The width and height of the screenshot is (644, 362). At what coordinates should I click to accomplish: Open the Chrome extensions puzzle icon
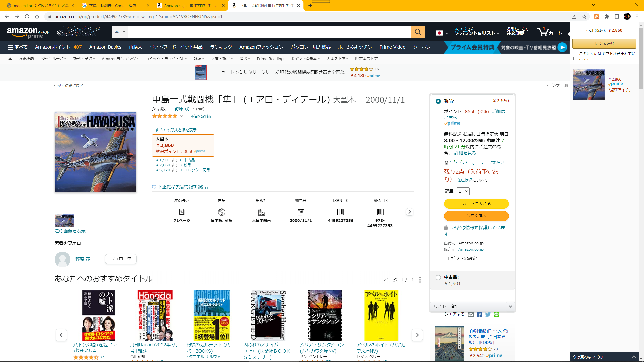tap(607, 17)
